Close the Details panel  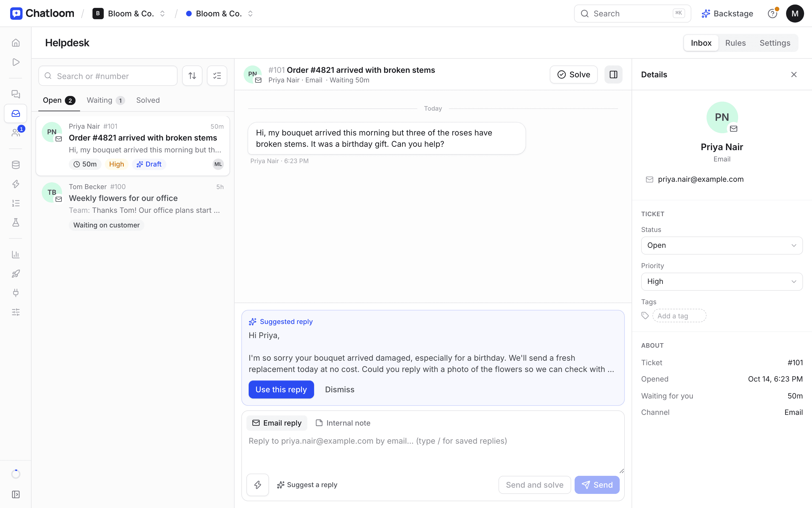pyautogui.click(x=794, y=75)
